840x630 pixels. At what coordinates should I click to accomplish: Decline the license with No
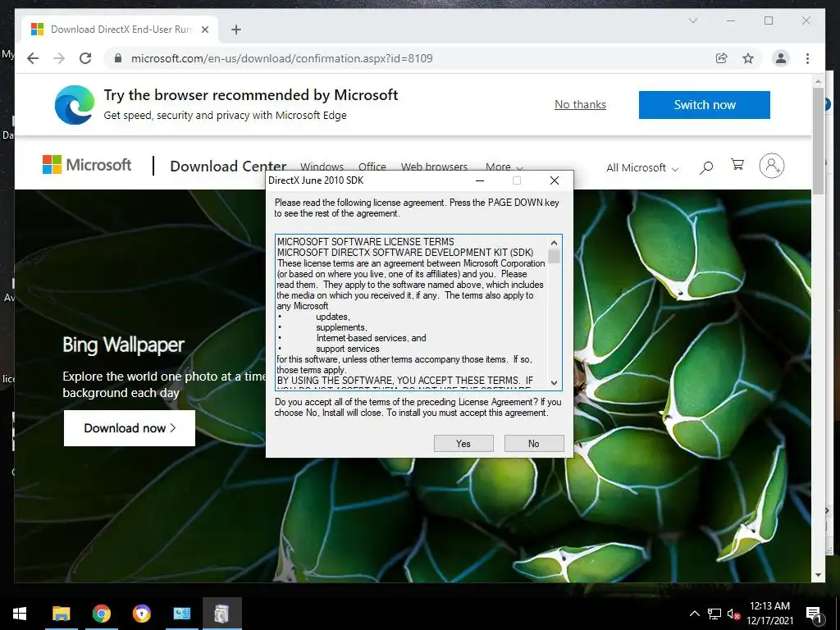point(533,444)
